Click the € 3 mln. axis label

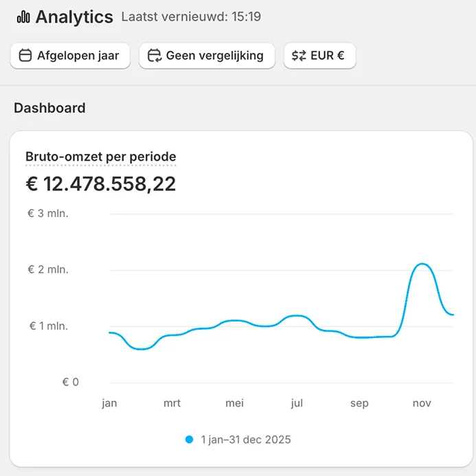pos(48,214)
